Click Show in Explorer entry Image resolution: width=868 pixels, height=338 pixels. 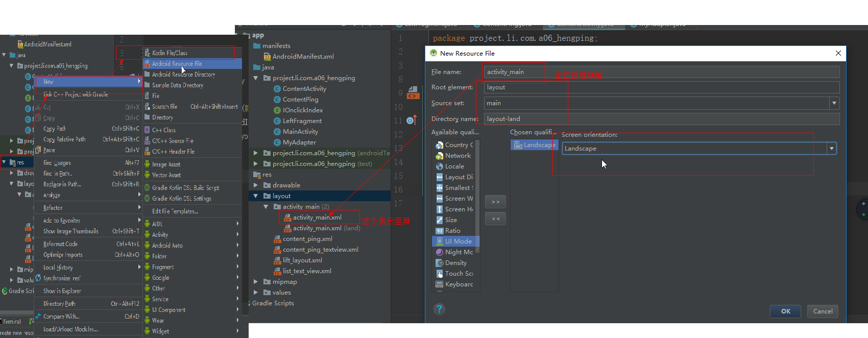point(88,291)
